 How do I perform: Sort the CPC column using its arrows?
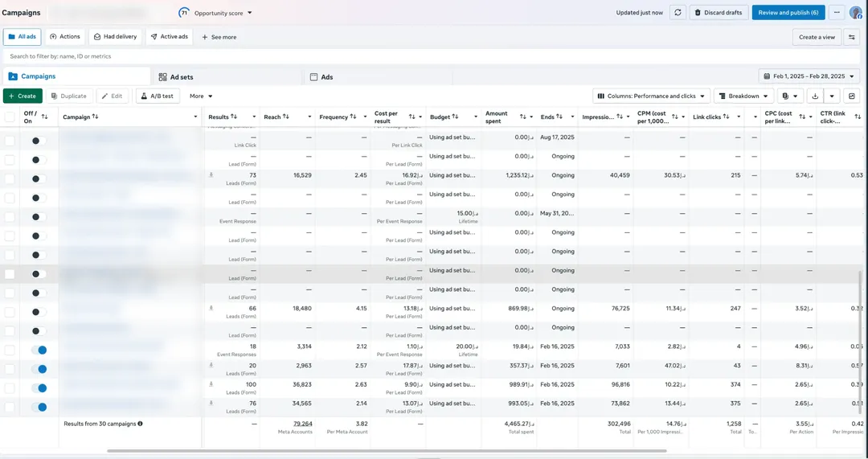click(x=802, y=117)
